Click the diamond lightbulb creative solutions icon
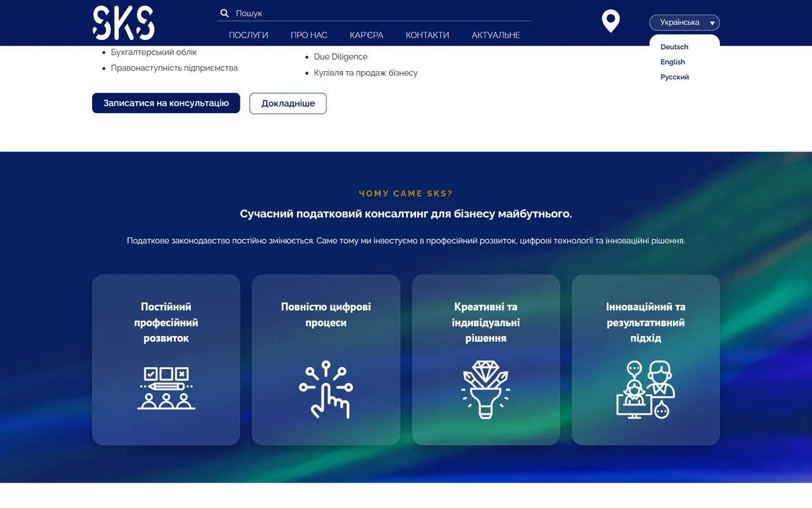This screenshot has height=508, width=812. tap(486, 389)
